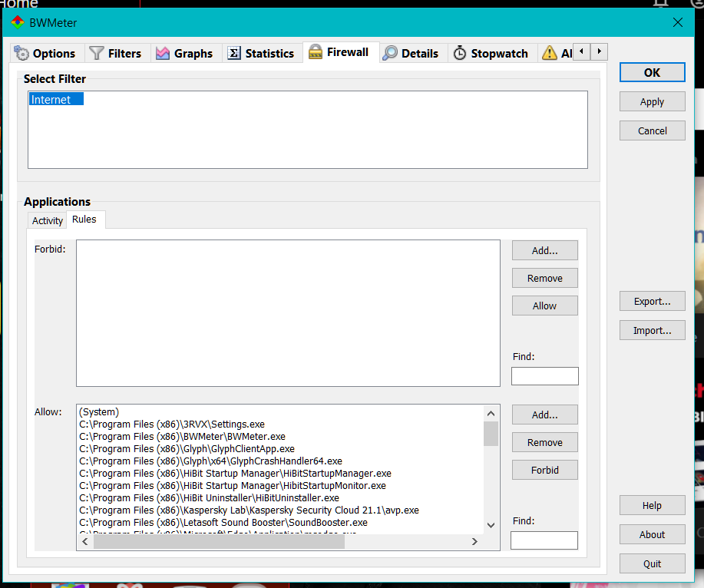The image size is (704, 588).
Task: Click Allow list vertical scrollbar thumb
Action: click(x=491, y=434)
